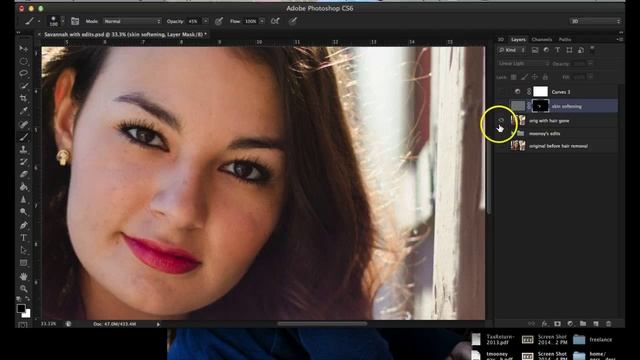Viewport: 640px width, 360px height.
Task: Select the Pen tool
Action: (23, 225)
